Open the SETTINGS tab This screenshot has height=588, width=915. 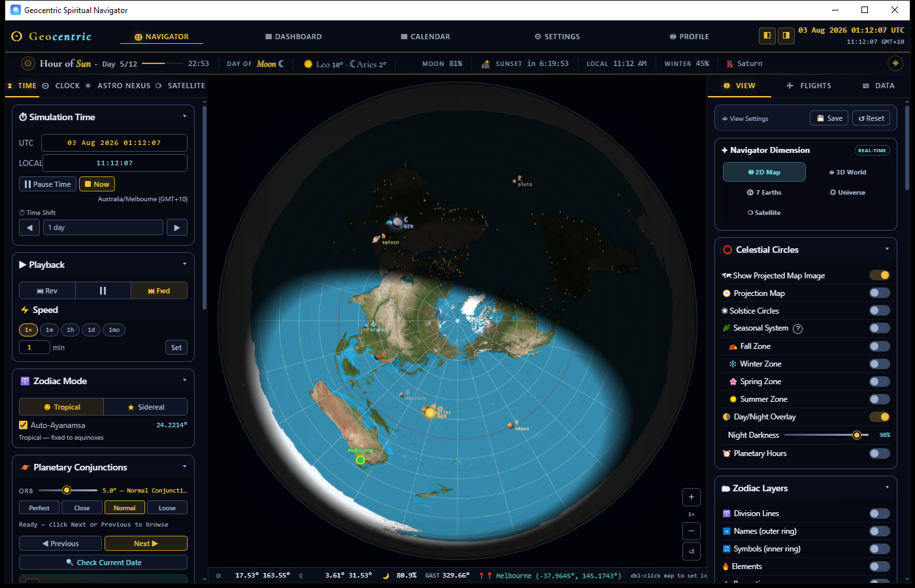point(557,37)
